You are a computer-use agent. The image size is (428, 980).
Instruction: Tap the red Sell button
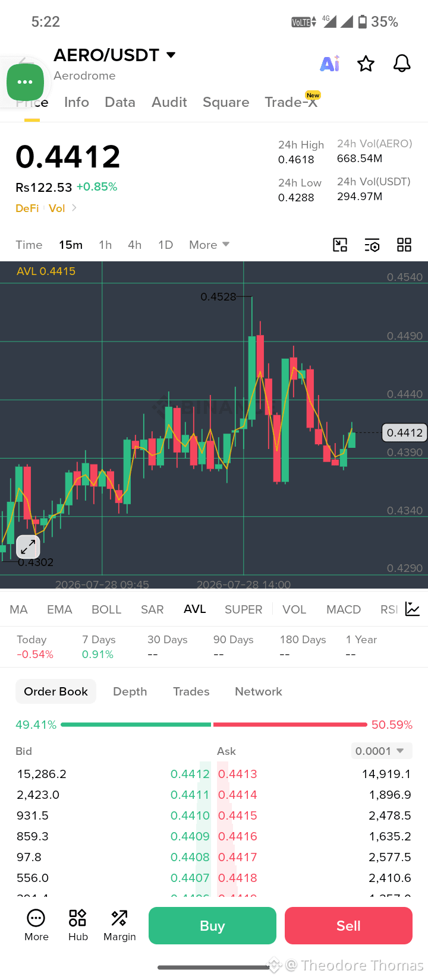348,925
